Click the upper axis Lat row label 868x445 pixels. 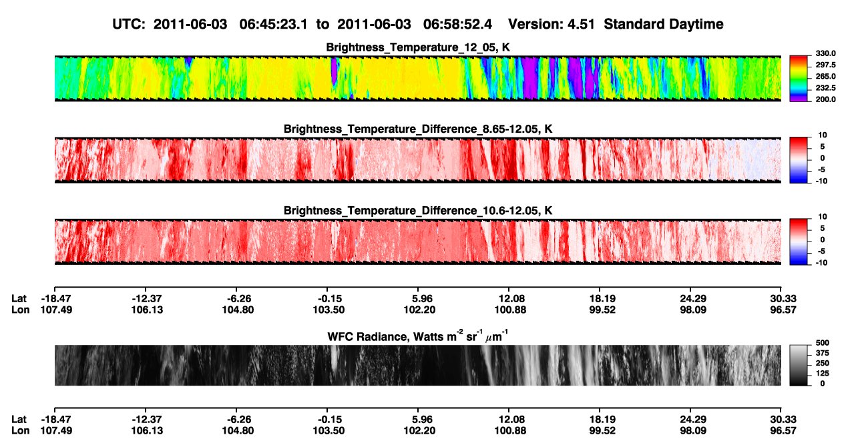pyautogui.click(x=19, y=298)
